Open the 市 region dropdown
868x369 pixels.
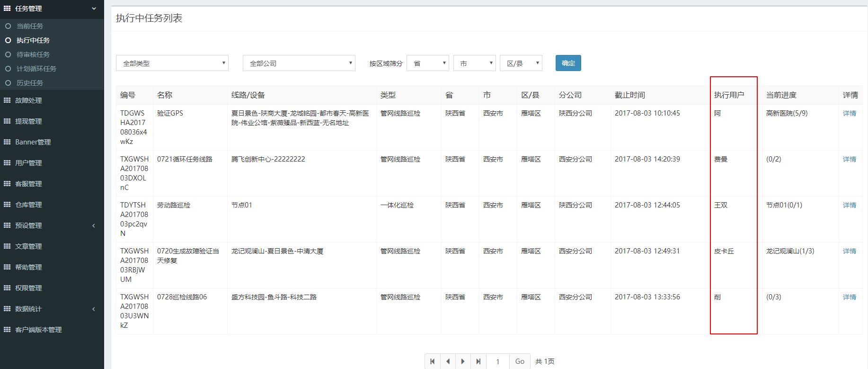click(475, 63)
